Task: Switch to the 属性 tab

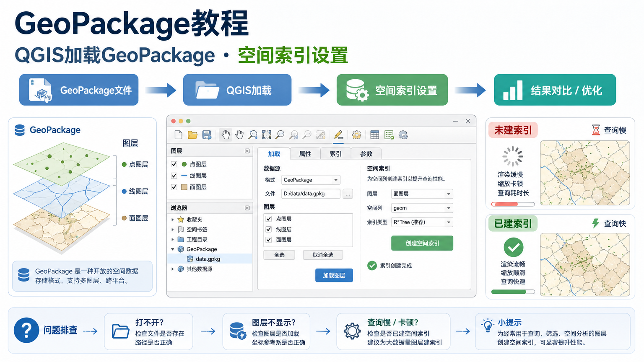Action: point(305,154)
